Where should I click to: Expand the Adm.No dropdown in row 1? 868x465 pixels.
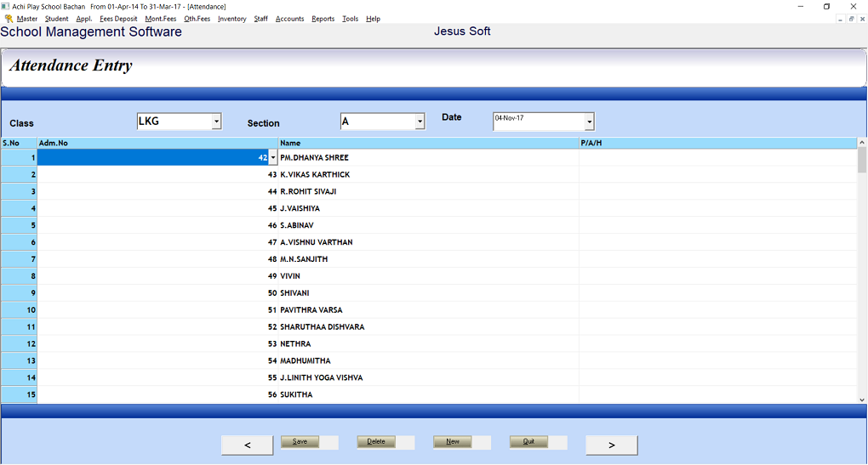click(x=272, y=158)
